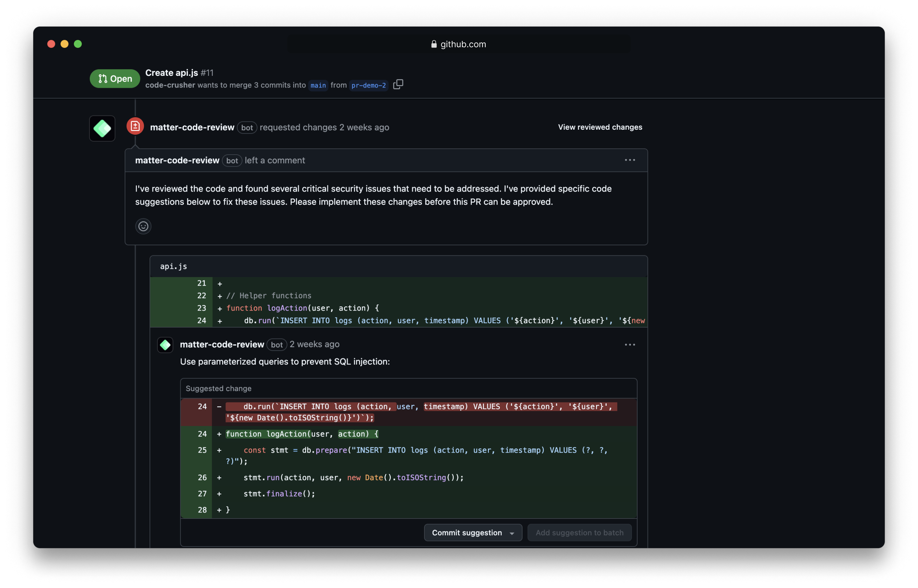Open three-dot menu on review comment
The image size is (918, 588).
click(x=630, y=160)
